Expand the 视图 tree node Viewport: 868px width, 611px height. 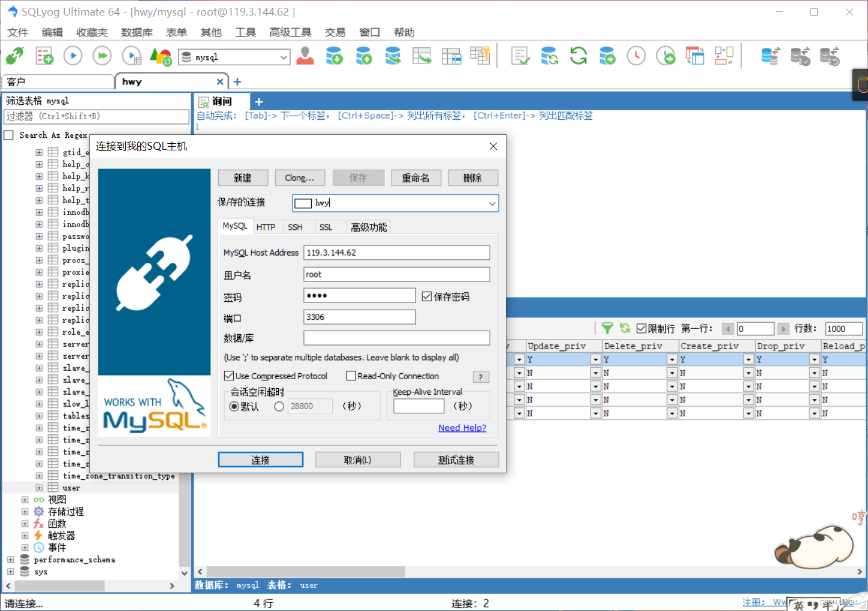(x=25, y=500)
